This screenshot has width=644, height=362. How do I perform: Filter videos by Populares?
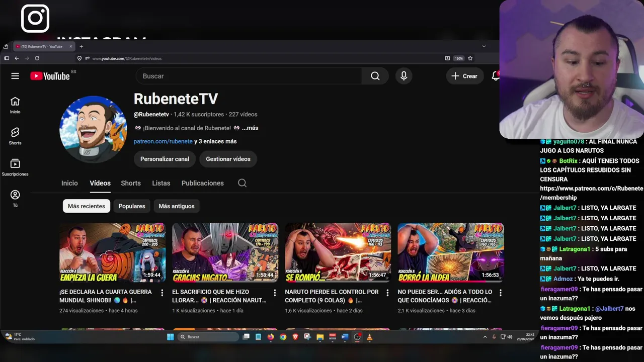coord(132,206)
